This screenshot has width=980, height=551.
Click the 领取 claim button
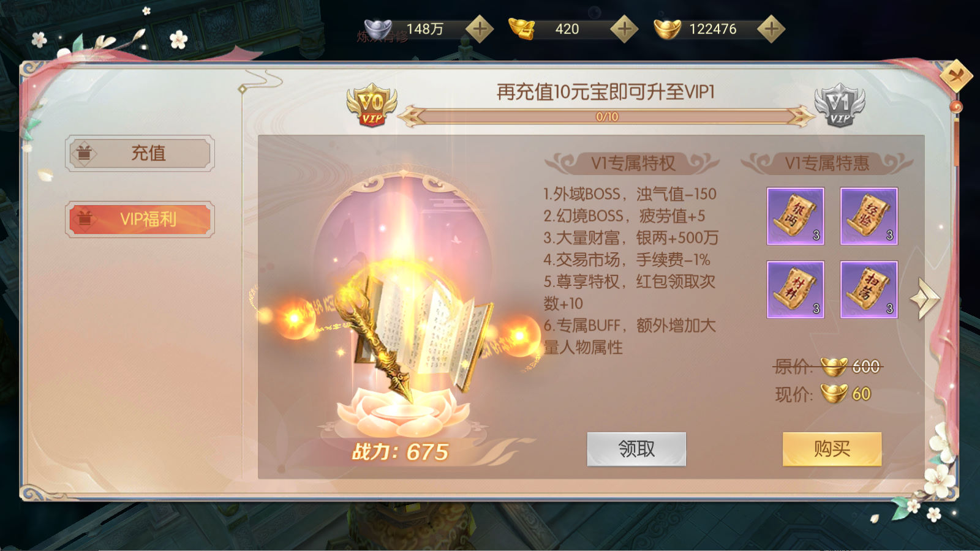coord(636,449)
